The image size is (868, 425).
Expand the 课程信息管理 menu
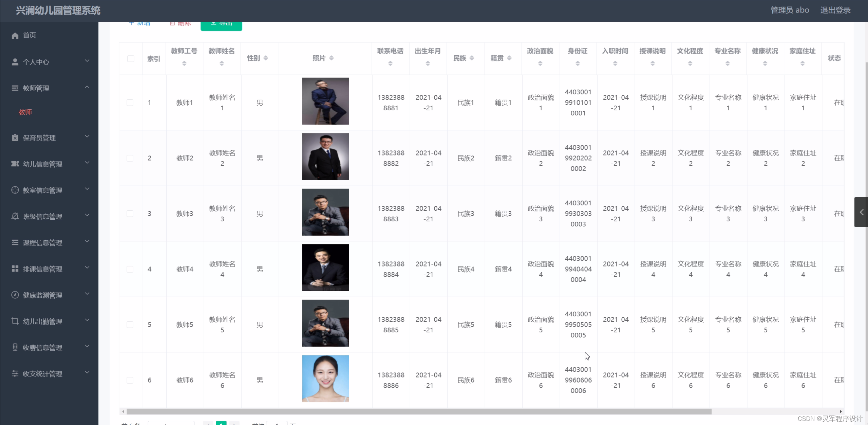[42, 242]
